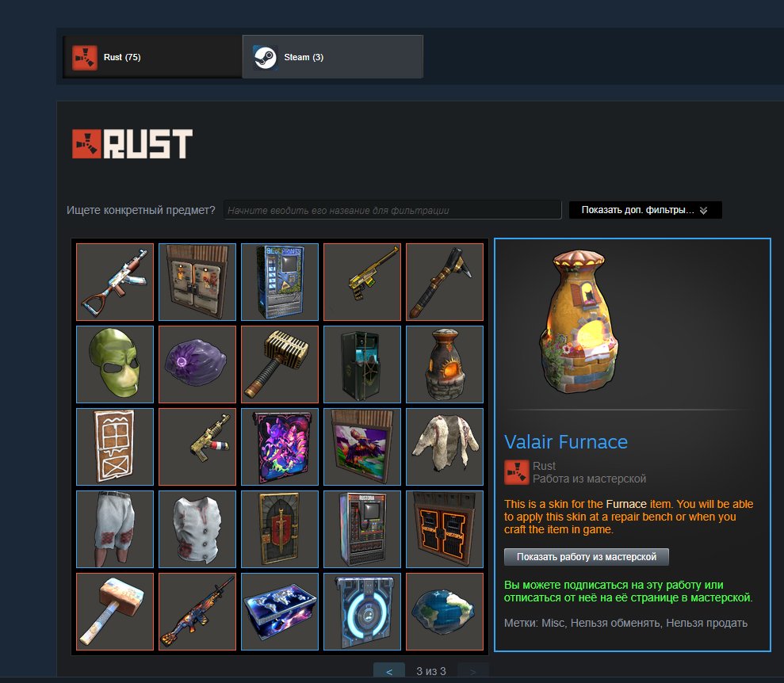Open the Steam (3) inventory tab
Image resolution: width=784 pixels, height=683 pixels.
pyautogui.click(x=332, y=57)
